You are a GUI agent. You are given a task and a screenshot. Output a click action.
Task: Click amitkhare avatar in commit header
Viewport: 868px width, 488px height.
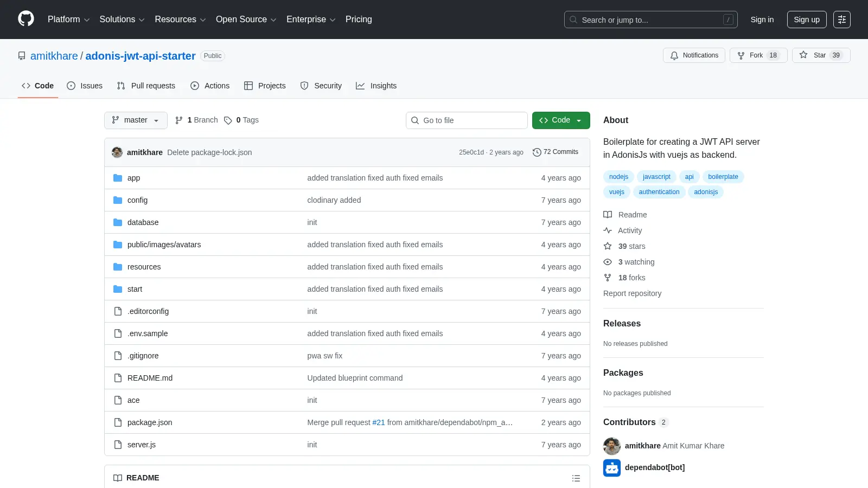tap(117, 152)
